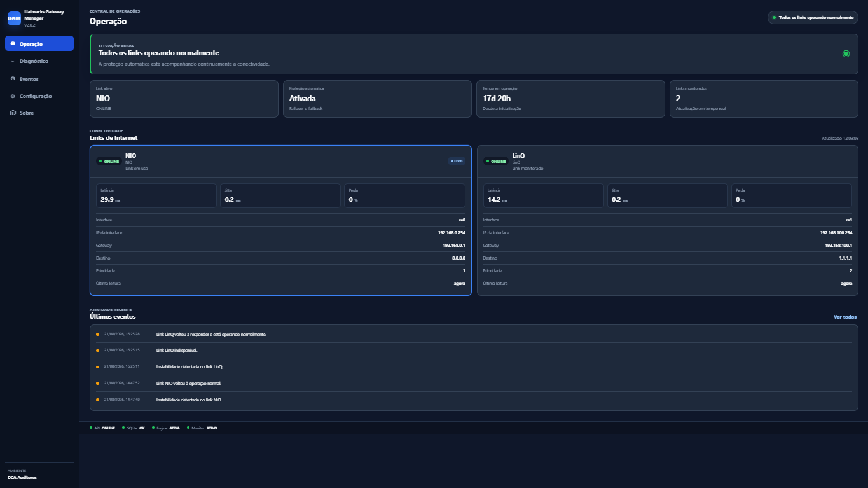Click the orange dot of 16:25:28 event

(97, 334)
